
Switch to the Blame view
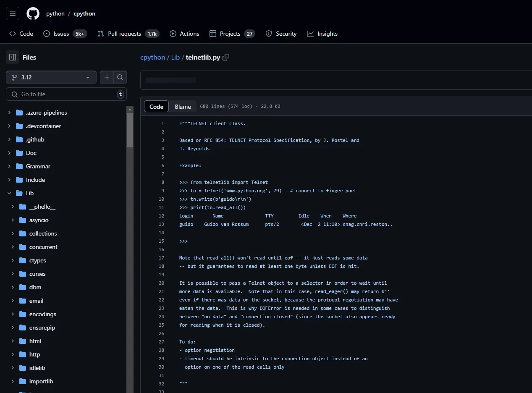click(x=183, y=107)
